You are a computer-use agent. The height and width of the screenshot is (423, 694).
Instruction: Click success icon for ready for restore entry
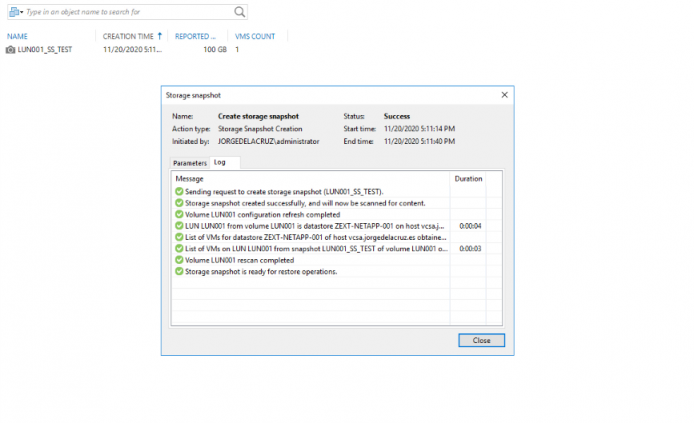[179, 271]
